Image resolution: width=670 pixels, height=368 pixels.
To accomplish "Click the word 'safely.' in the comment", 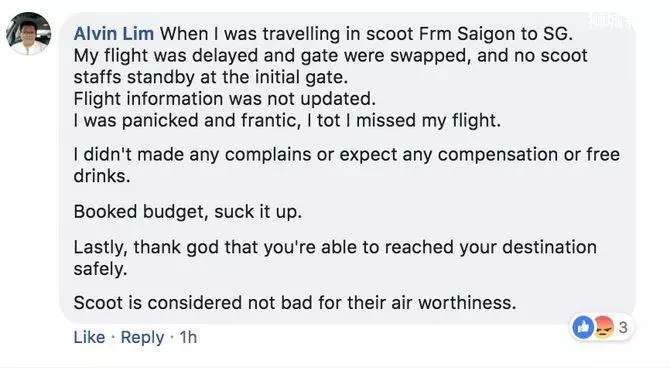I will (100, 269).
